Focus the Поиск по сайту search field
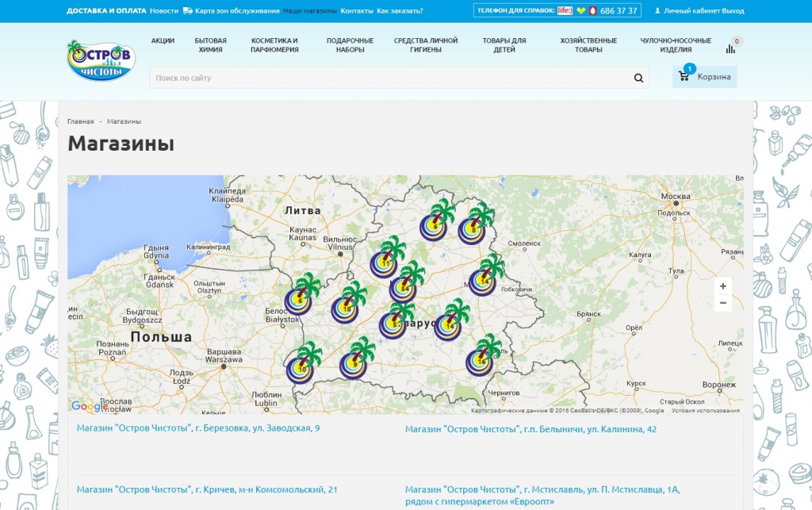812x510 pixels. pyautogui.click(x=399, y=78)
